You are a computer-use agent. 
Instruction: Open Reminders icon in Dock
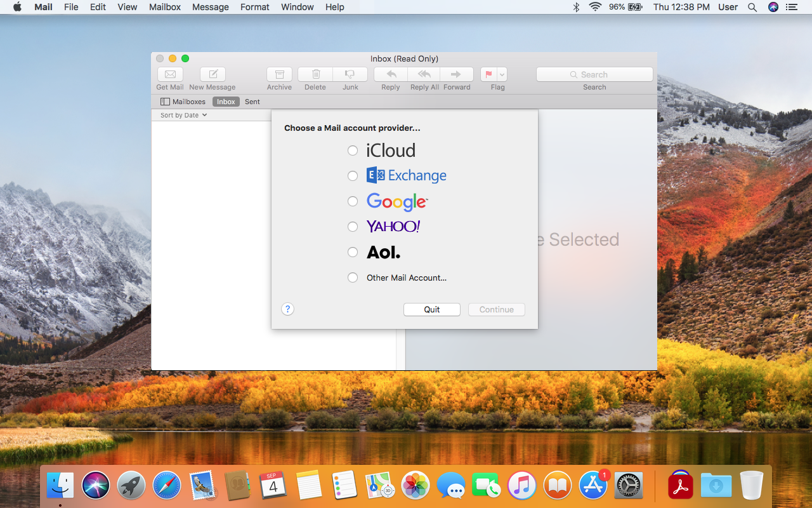point(344,486)
